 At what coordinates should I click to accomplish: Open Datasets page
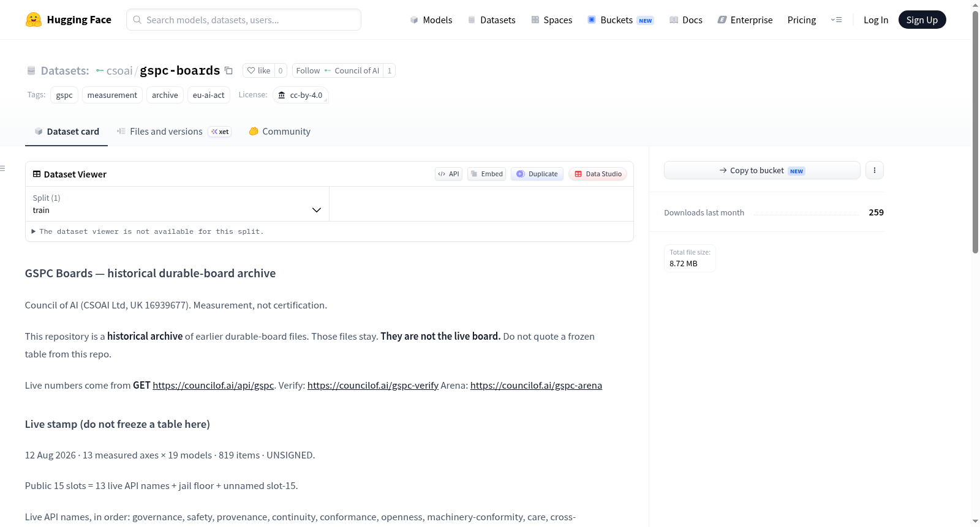pyautogui.click(x=492, y=20)
